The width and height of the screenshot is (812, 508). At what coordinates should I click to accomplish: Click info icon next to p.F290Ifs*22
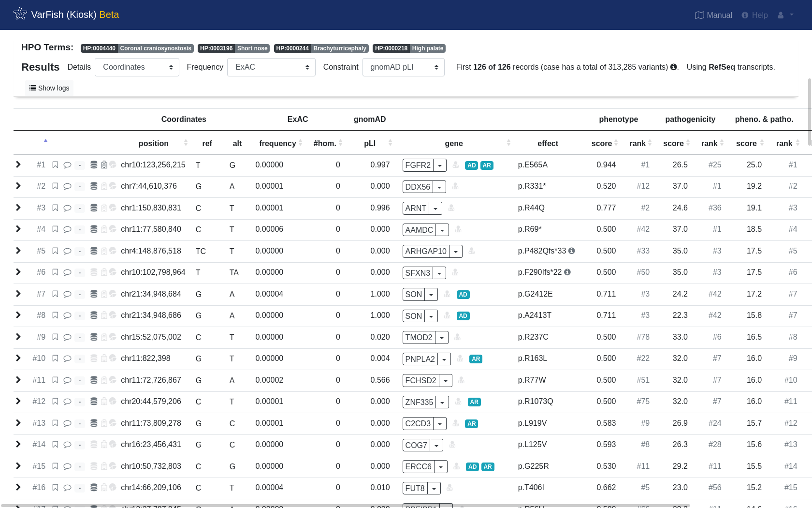[567, 272]
